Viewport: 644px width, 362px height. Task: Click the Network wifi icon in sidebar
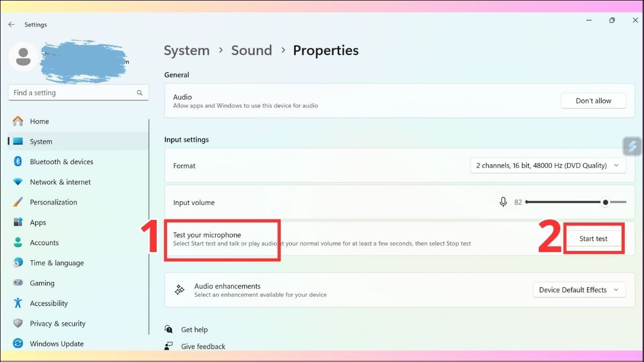[18, 182]
